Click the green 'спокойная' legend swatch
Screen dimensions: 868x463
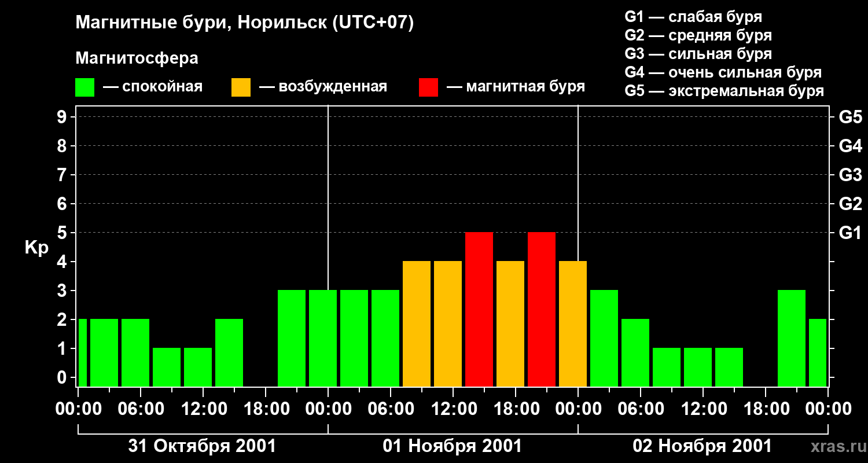pos(84,87)
